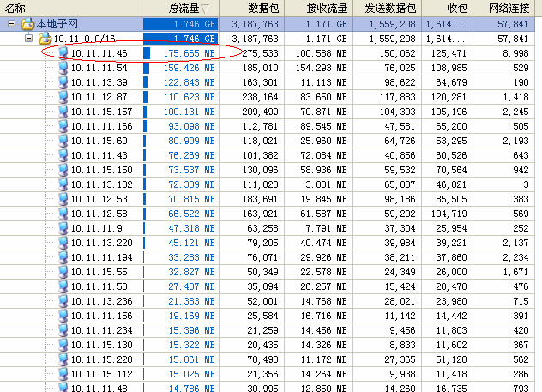Screen dimensions: 542x392
Task: Click received traffic value 40.474 MB
Action: (x=323, y=243)
